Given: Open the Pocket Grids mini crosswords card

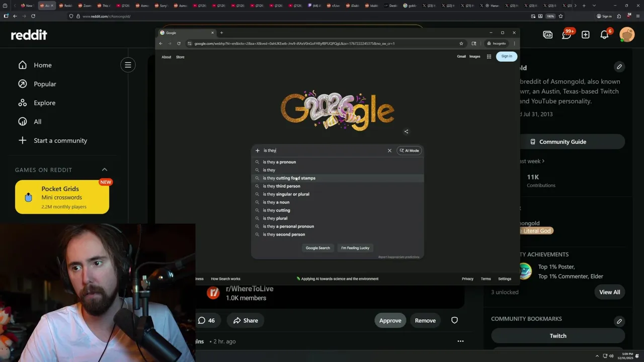Looking at the screenshot, I should tap(62, 197).
